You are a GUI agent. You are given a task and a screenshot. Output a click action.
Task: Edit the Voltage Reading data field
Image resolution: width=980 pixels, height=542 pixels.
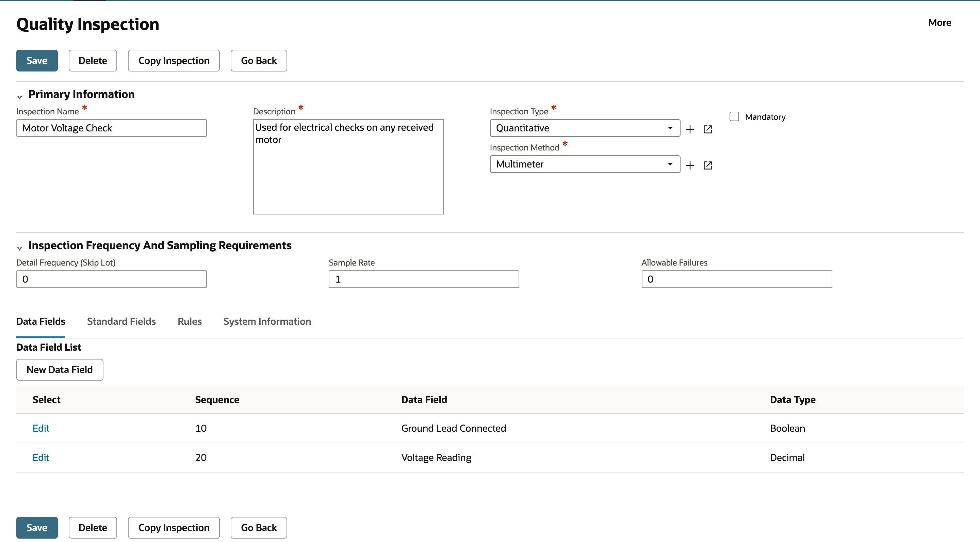click(x=41, y=458)
